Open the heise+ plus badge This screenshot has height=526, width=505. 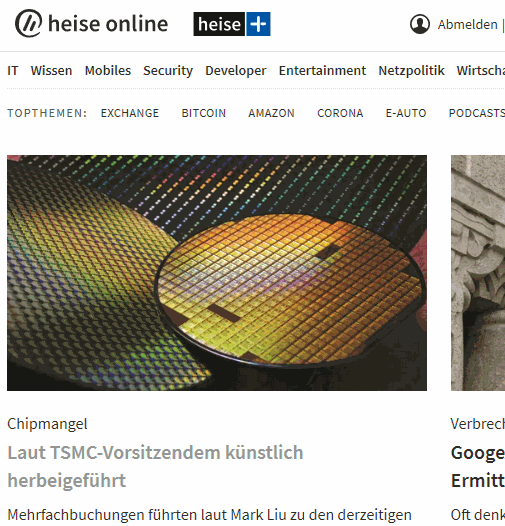(x=232, y=24)
